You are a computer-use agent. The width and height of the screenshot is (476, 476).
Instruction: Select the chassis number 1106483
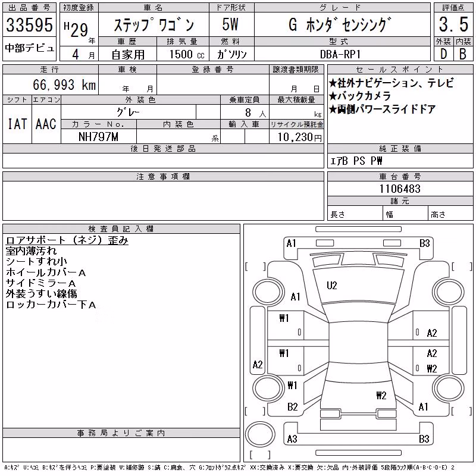pyautogui.click(x=400, y=189)
